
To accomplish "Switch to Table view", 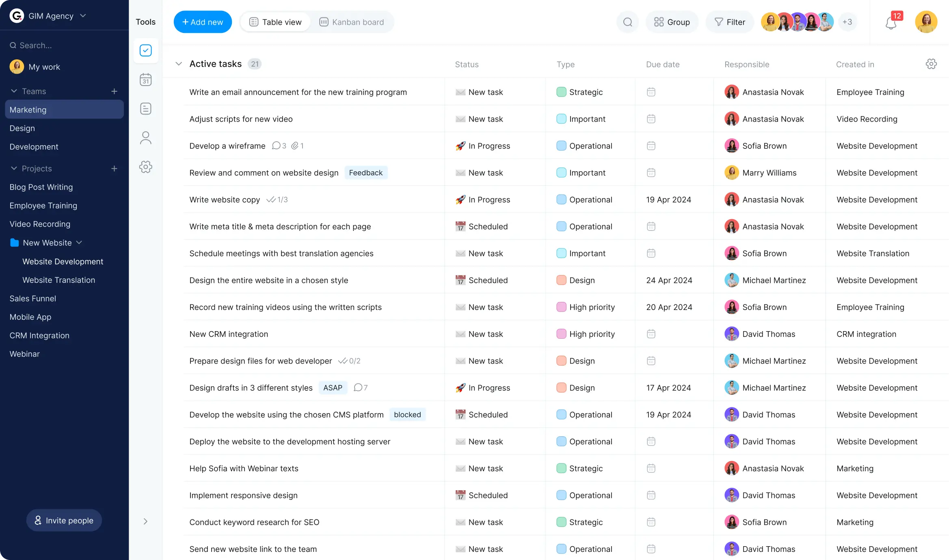I will pos(275,22).
